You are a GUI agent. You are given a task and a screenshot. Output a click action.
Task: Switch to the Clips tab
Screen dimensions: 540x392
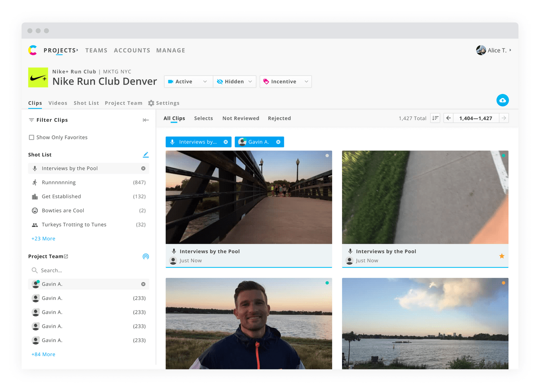(x=35, y=103)
